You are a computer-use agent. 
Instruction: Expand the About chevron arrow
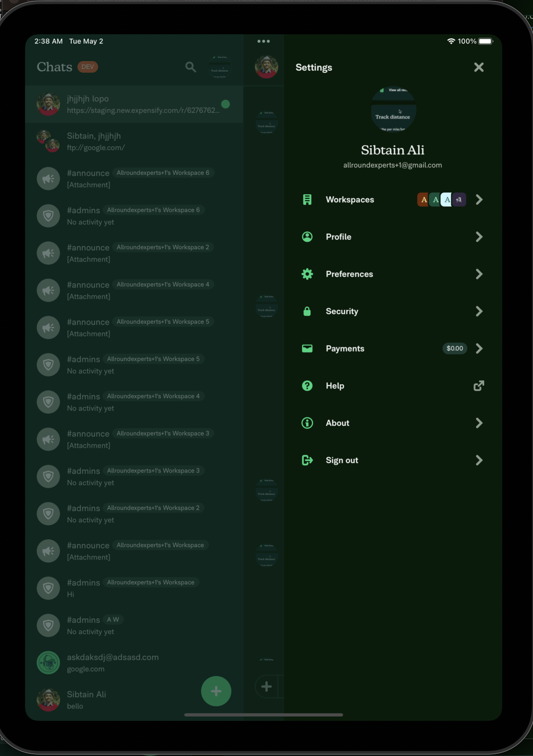(479, 423)
